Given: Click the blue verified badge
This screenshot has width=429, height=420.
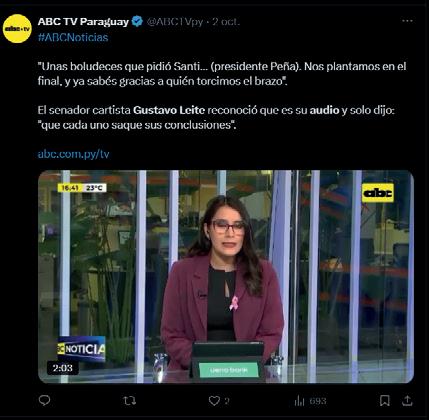Looking at the screenshot, I should tap(137, 21).
